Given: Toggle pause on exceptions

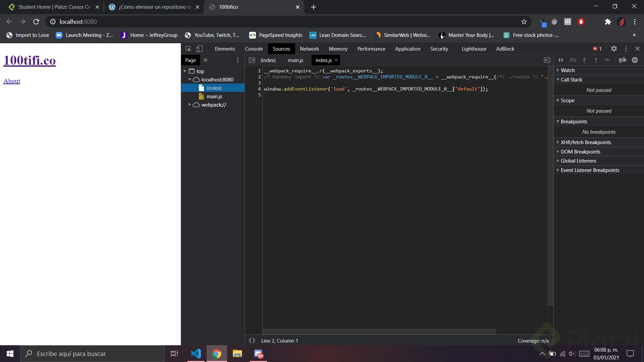Looking at the screenshot, I should point(635,60).
